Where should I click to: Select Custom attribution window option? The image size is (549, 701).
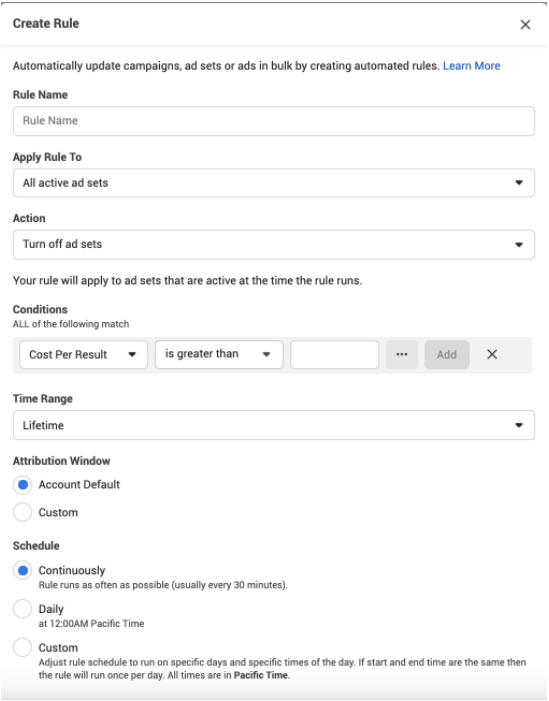[x=22, y=512]
